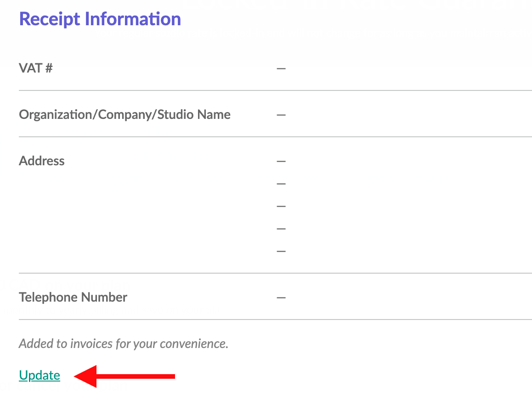Click the Address label
Screen dimensions: 532x404
[41, 161]
